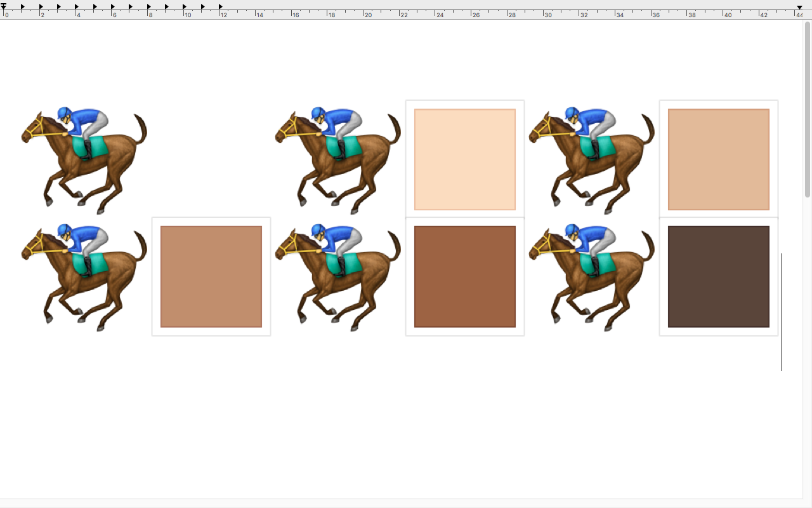Select the reddish-brown skin tone swatch

pos(465,277)
